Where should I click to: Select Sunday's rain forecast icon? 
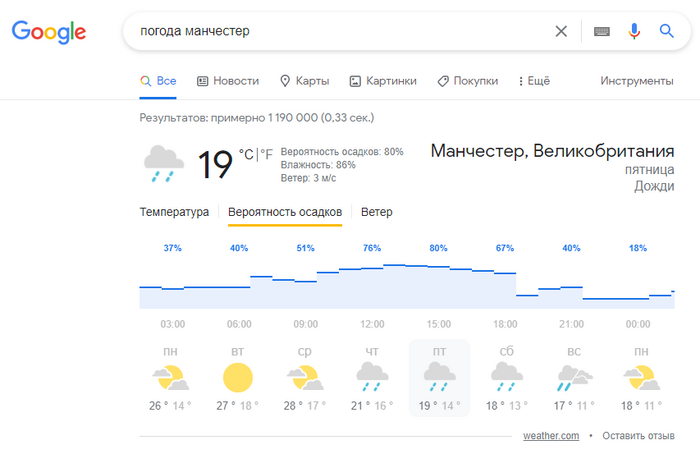tap(571, 377)
